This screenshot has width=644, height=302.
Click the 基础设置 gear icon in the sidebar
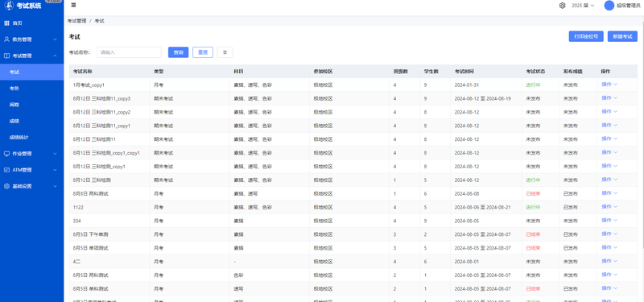6,186
